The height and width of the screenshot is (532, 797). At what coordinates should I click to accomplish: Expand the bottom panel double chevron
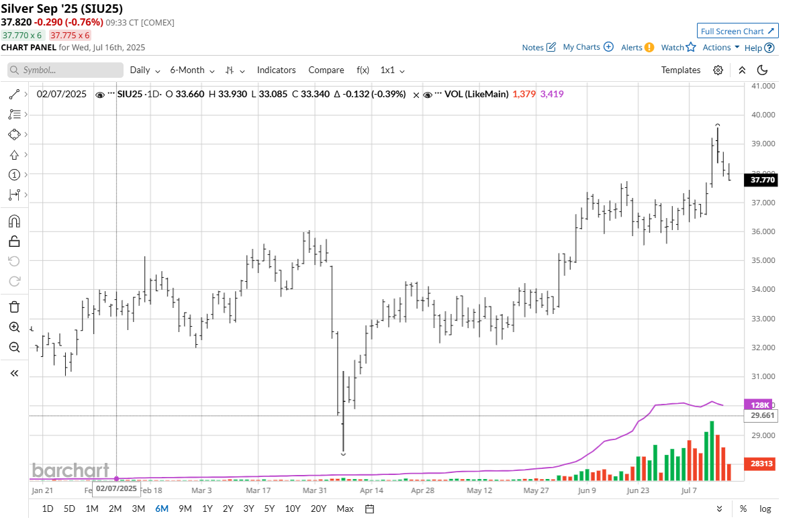click(x=719, y=509)
